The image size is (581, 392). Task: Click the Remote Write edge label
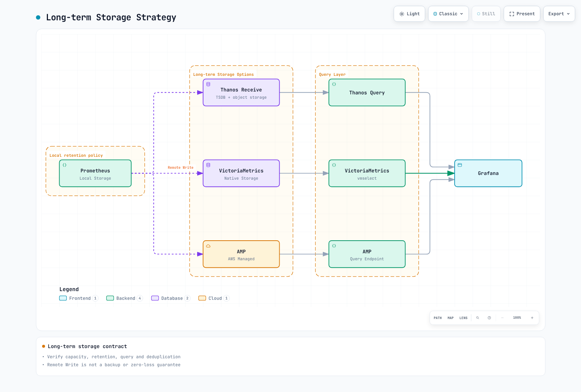180,168
